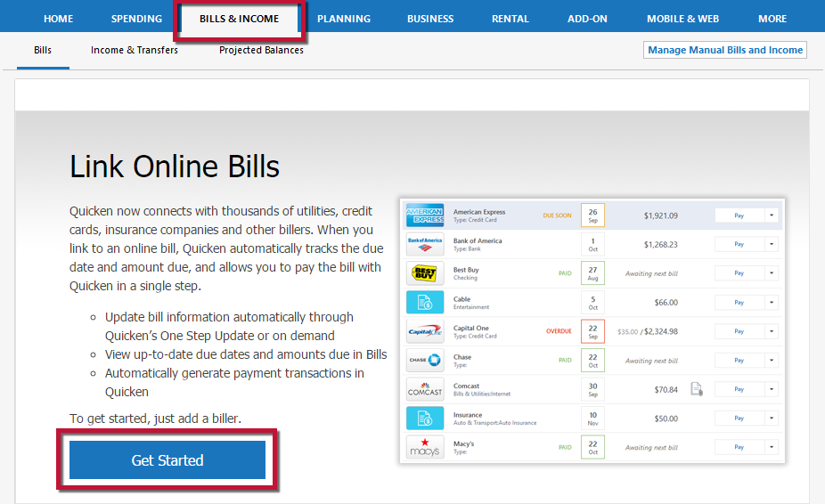
Task: Click the $1,268.23 amount
Action: pyautogui.click(x=661, y=245)
